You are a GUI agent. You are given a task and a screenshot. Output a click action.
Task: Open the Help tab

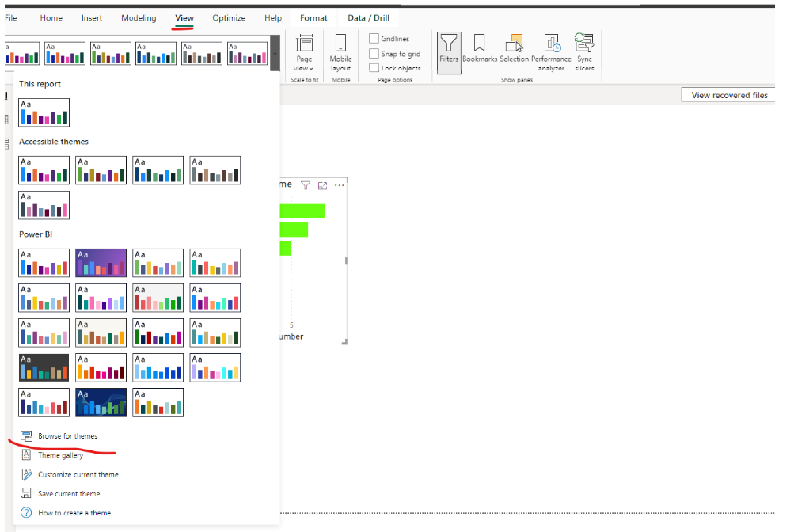pyautogui.click(x=273, y=18)
